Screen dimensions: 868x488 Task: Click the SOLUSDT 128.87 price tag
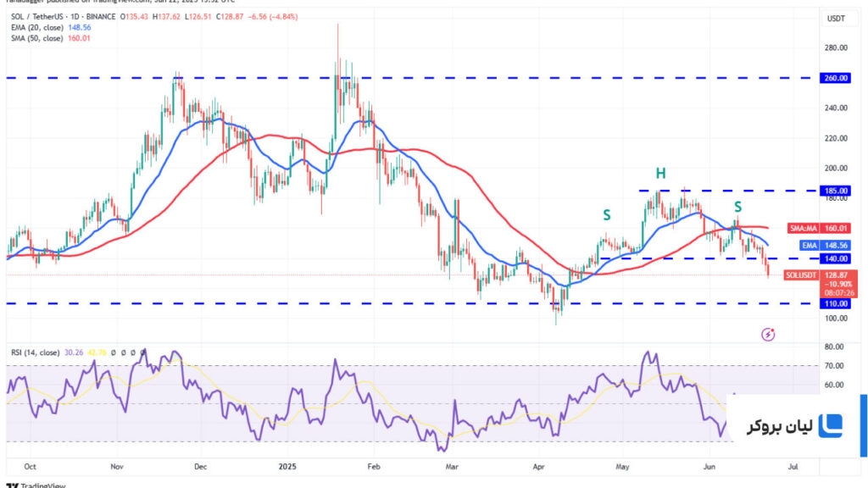coord(821,275)
